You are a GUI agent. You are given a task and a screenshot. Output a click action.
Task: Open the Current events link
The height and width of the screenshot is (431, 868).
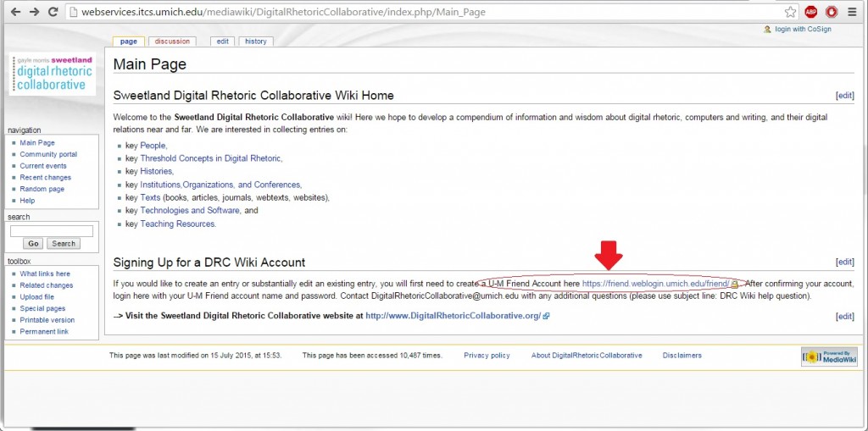click(43, 166)
